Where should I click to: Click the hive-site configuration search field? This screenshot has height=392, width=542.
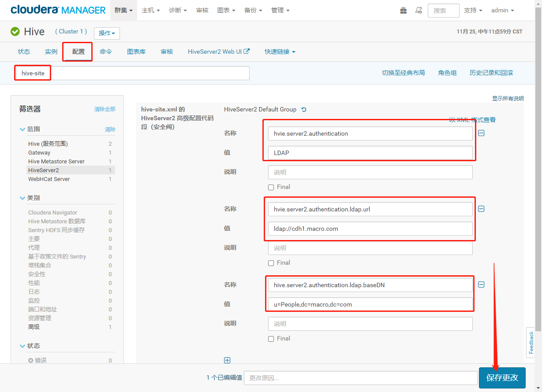(132, 73)
